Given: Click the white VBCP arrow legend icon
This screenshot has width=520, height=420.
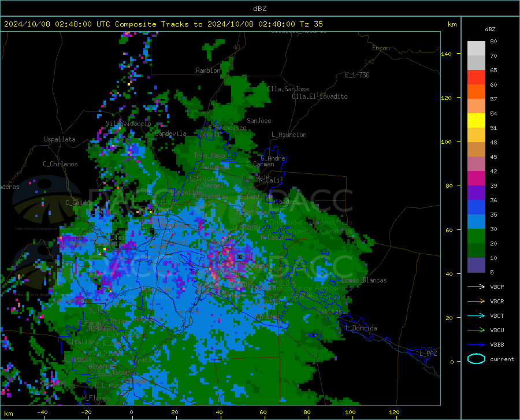Looking at the screenshot, I should click(476, 287).
